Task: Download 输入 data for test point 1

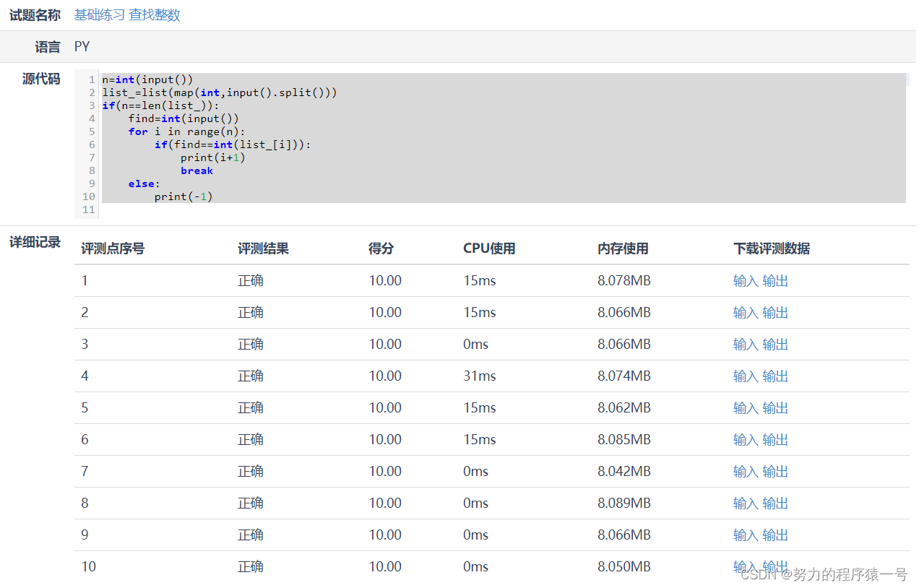Action: pyautogui.click(x=746, y=281)
